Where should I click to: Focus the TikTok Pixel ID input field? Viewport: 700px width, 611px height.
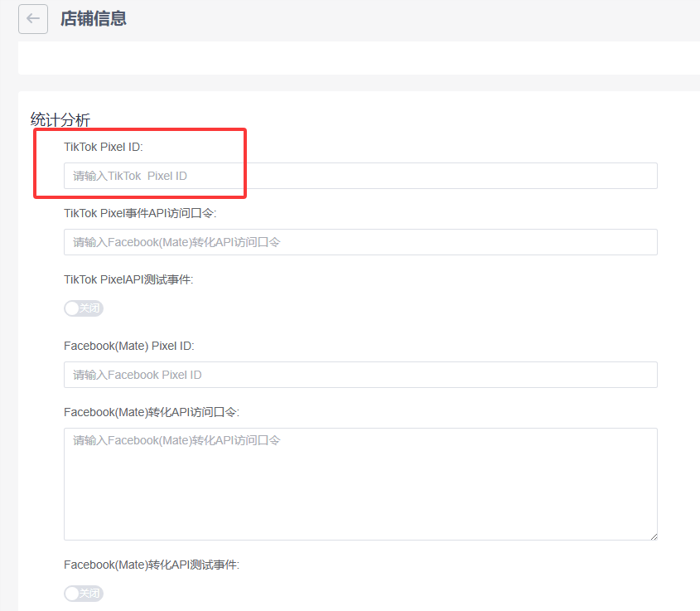pos(360,176)
